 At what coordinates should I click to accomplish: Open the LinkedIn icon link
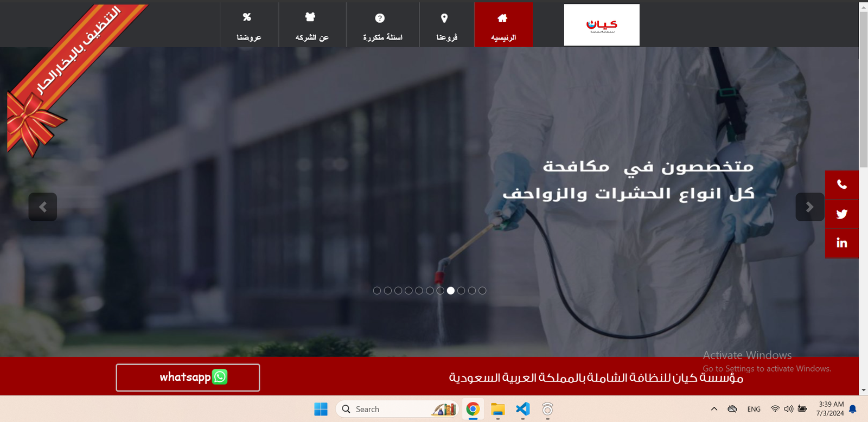pyautogui.click(x=841, y=243)
